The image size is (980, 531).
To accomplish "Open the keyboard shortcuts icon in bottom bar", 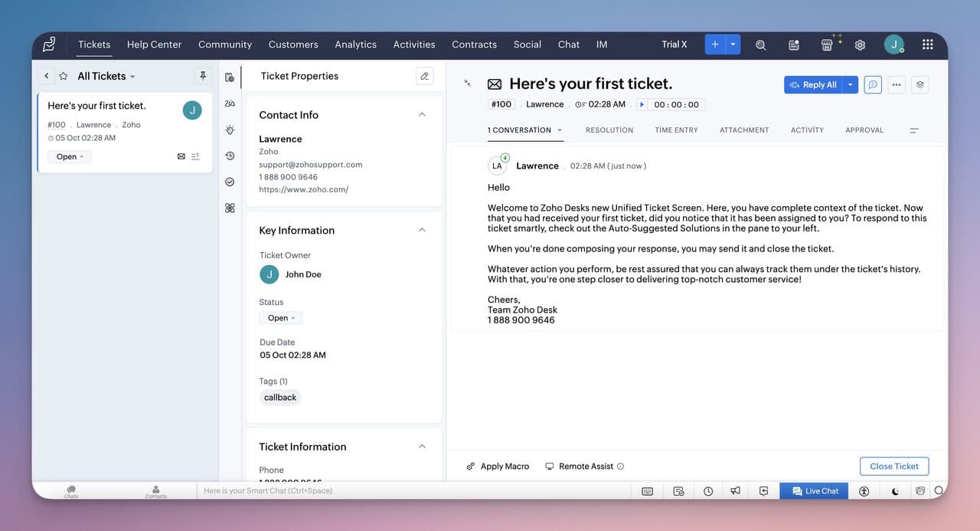I will [x=648, y=491].
